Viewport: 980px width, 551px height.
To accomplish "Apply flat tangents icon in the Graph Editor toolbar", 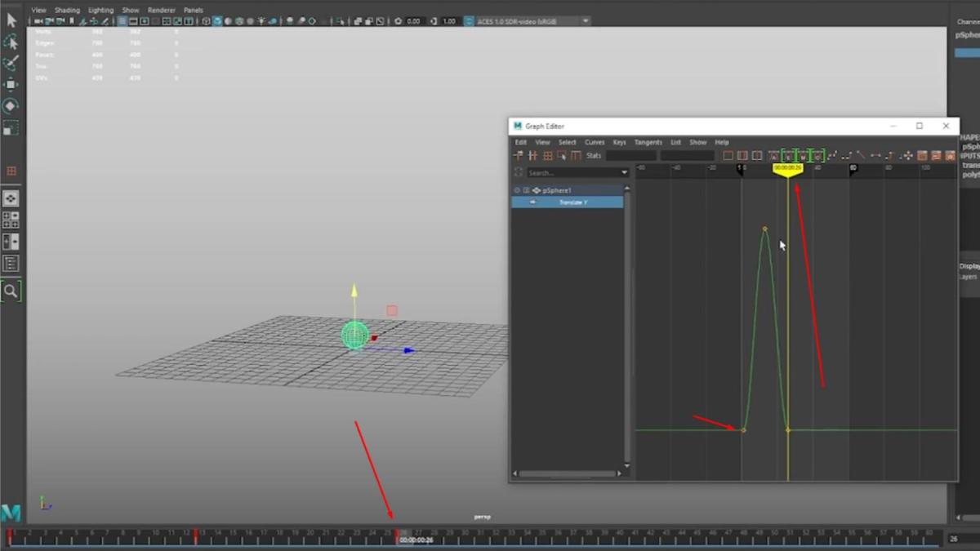I will coord(875,156).
